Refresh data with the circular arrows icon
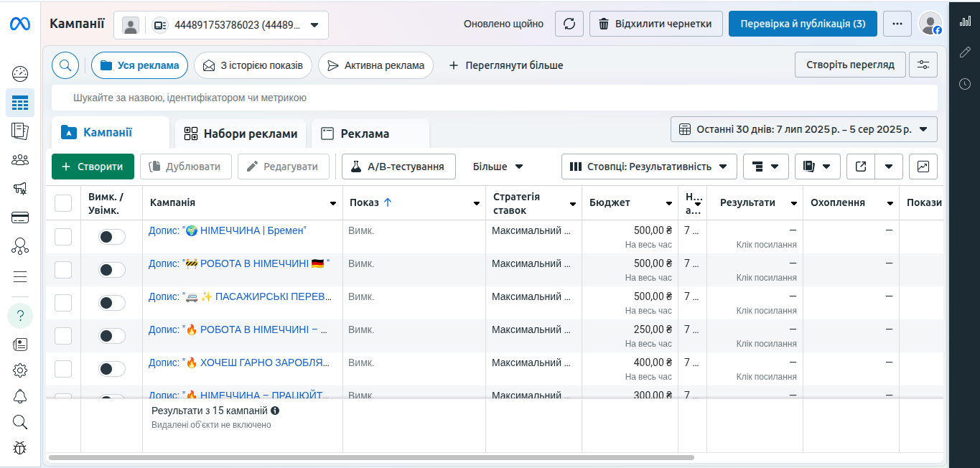980x468 pixels. point(569,23)
